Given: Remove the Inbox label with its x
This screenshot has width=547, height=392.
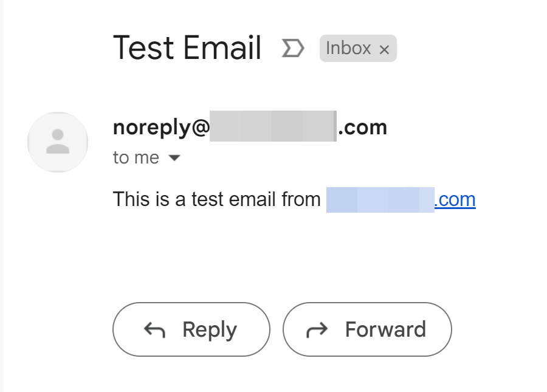Looking at the screenshot, I should tap(384, 49).
